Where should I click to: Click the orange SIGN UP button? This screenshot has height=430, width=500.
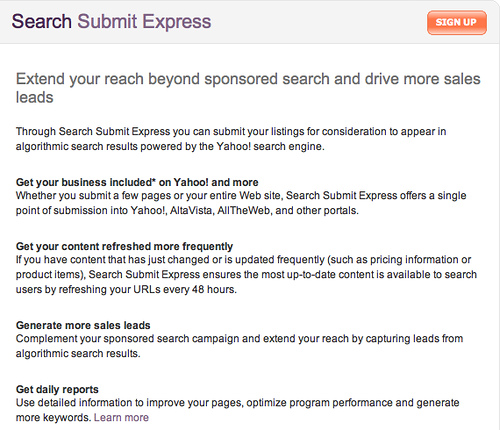[457, 22]
